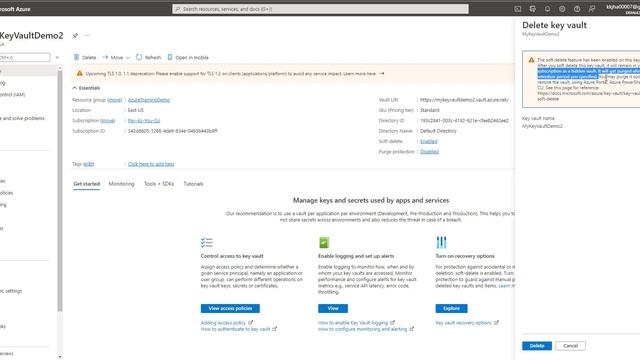Click the East US location value

(x=136, y=110)
